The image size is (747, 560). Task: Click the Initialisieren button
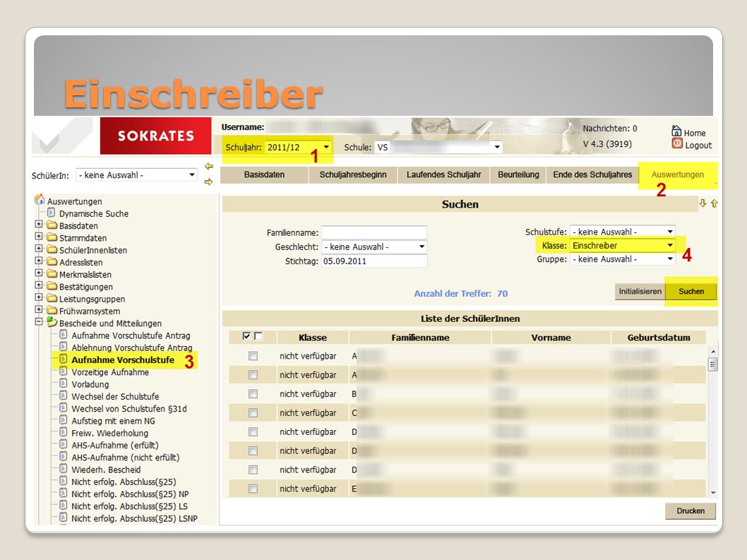(x=640, y=291)
